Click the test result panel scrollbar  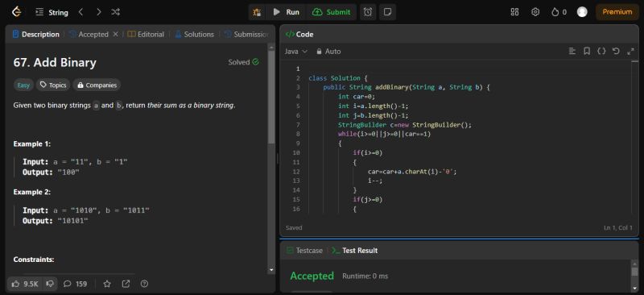[x=634, y=271]
